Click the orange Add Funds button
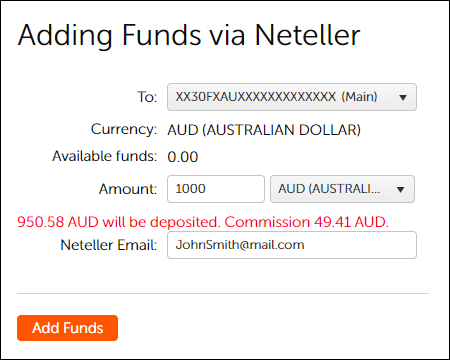 (67, 328)
